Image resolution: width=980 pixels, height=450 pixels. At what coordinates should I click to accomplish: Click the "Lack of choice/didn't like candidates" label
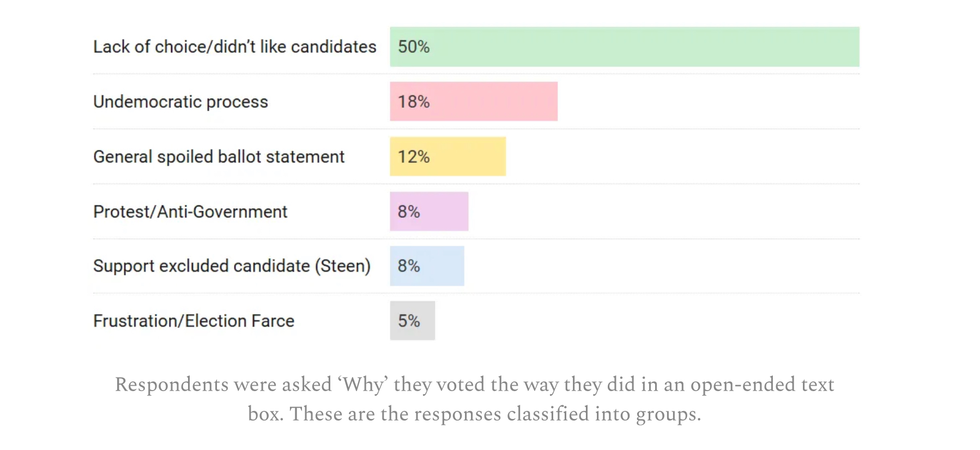point(234,47)
